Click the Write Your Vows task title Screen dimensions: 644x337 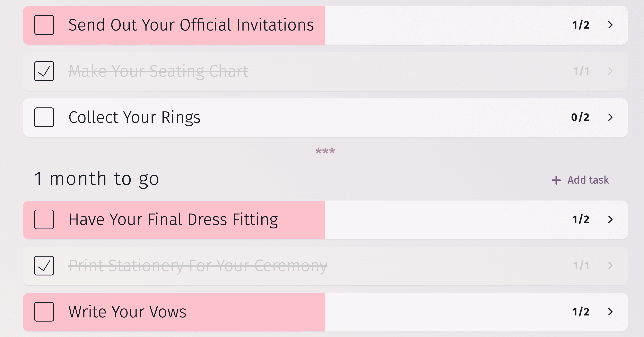pos(127,312)
